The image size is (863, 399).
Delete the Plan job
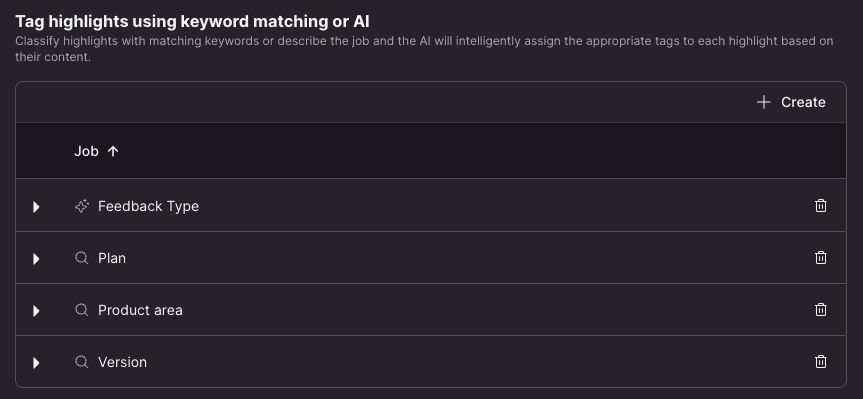pyautogui.click(x=820, y=258)
